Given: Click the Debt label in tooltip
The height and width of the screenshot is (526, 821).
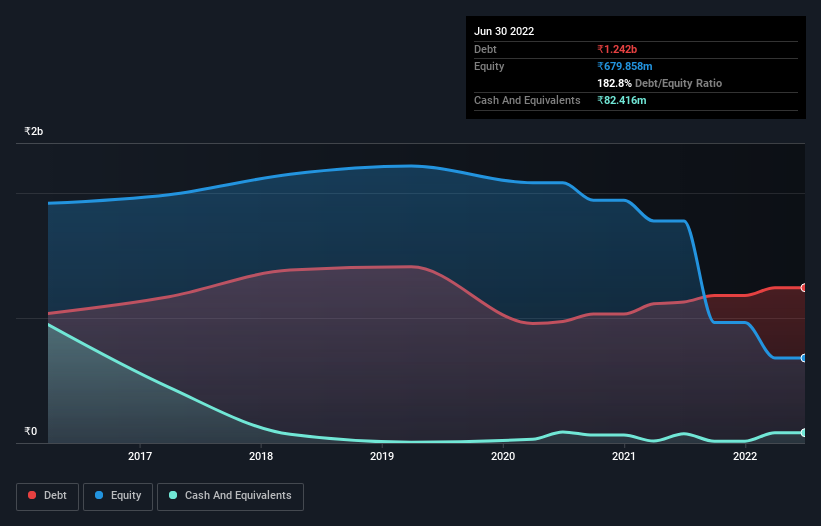Looking at the screenshot, I should 485,49.
